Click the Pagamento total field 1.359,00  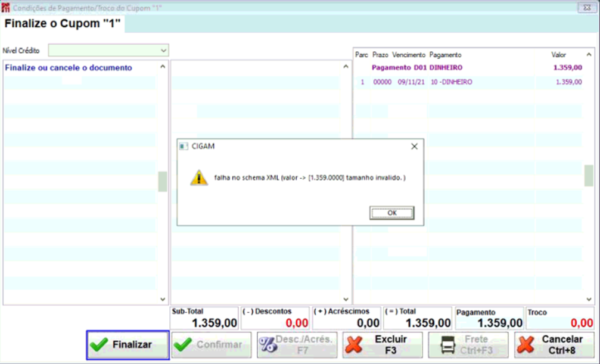coord(500,323)
